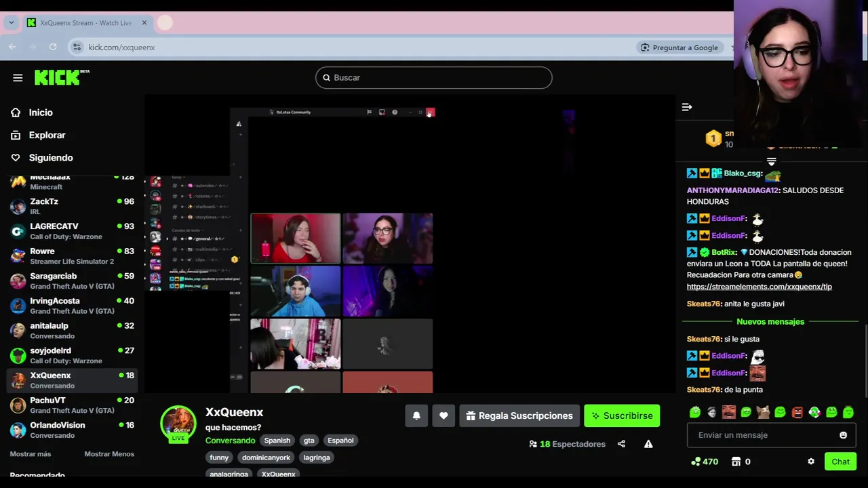The width and height of the screenshot is (868, 488).
Task: Open the browser tab search dropdown
Action: point(11,22)
